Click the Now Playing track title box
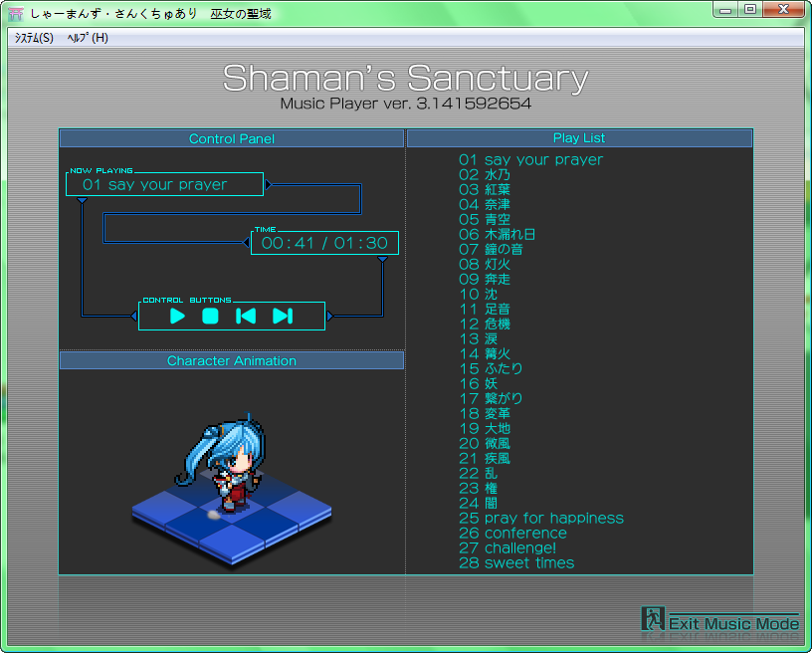Image resolution: width=812 pixels, height=653 pixels. click(164, 184)
